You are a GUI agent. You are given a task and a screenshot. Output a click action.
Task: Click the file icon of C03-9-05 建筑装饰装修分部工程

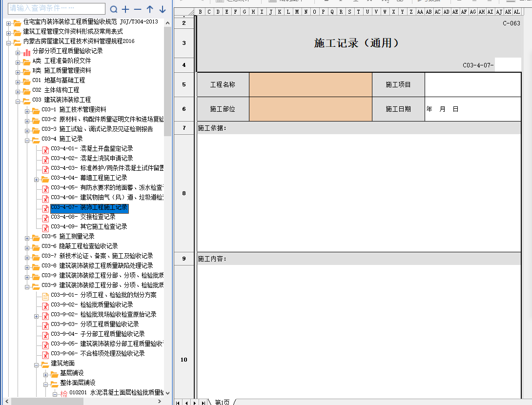(x=45, y=345)
